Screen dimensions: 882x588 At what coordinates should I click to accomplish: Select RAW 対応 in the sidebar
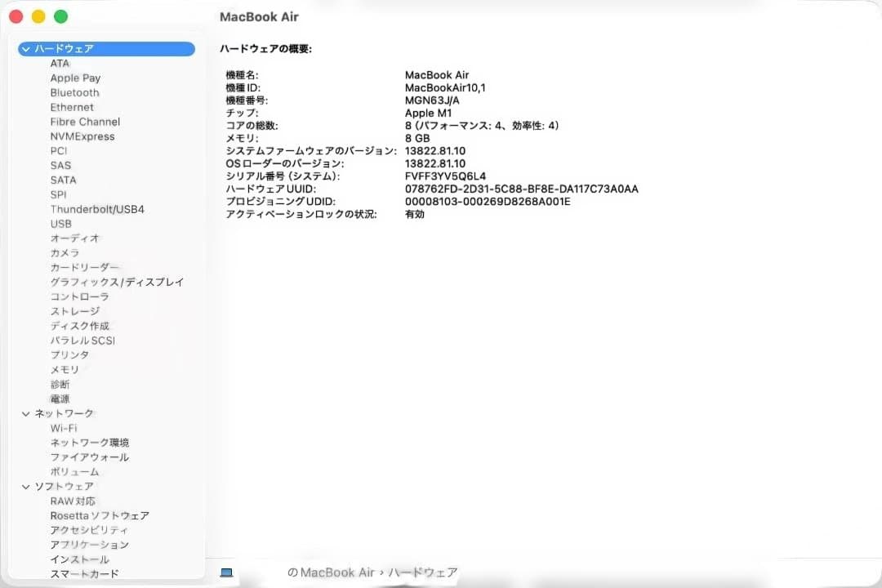tap(73, 501)
